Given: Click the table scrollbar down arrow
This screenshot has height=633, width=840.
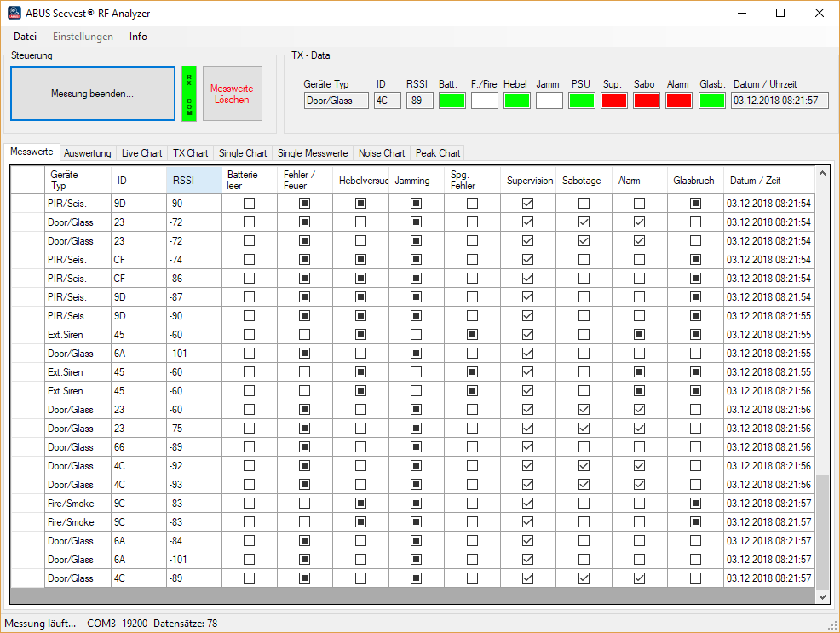Looking at the screenshot, I should (822, 597).
